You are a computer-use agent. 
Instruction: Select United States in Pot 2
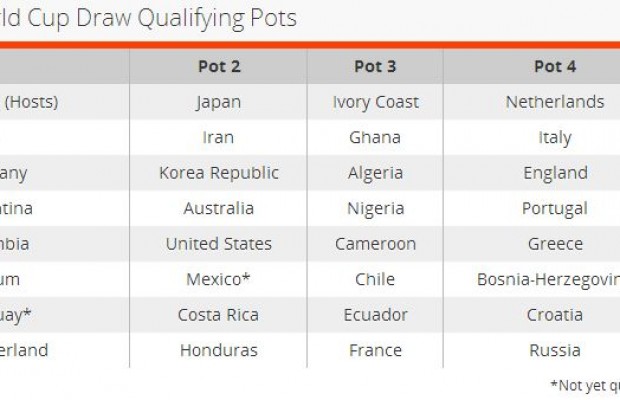pyautogui.click(x=218, y=244)
